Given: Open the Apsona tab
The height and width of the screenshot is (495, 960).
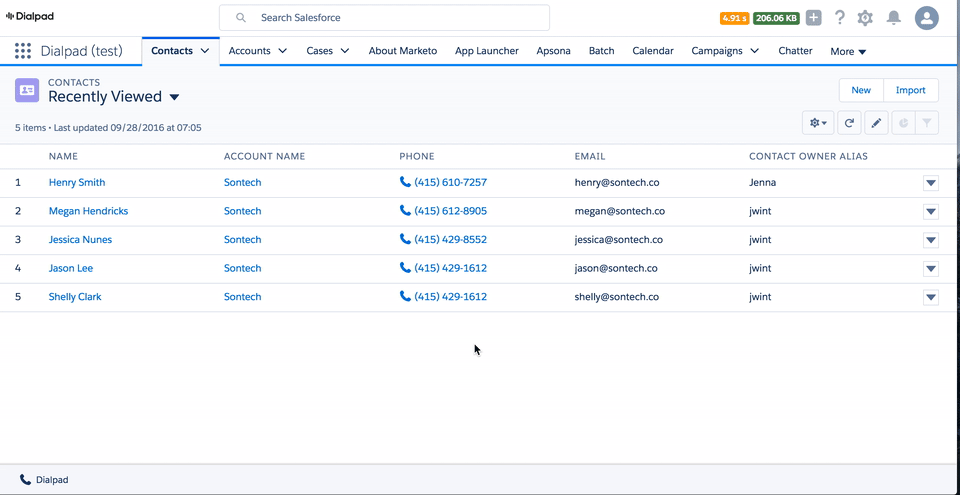Looking at the screenshot, I should [553, 51].
